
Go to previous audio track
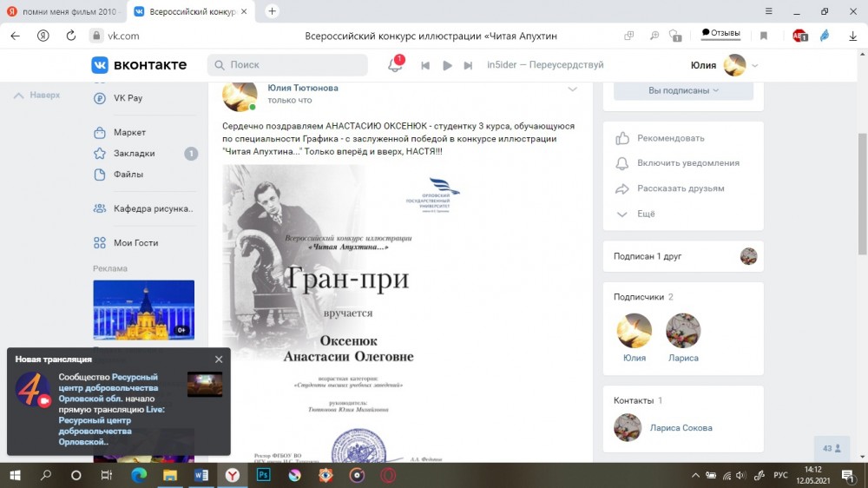point(425,66)
